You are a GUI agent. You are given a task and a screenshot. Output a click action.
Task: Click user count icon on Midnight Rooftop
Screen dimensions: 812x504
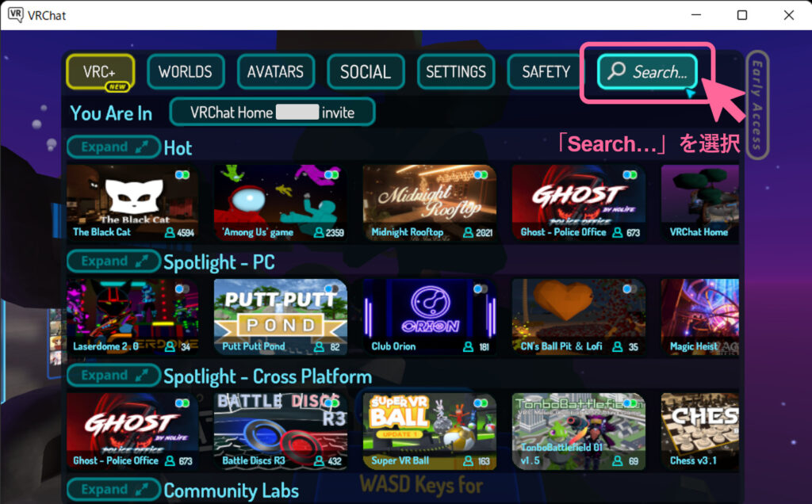pyautogui.click(x=468, y=232)
